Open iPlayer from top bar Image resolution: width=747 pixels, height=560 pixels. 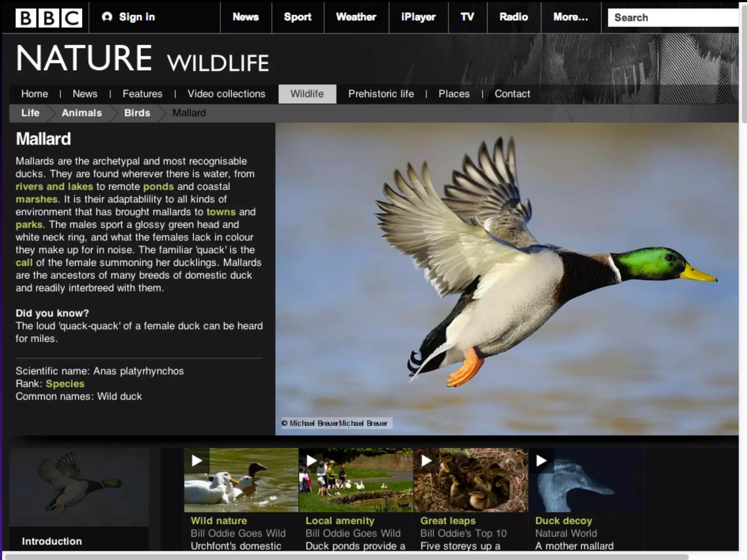coord(418,17)
